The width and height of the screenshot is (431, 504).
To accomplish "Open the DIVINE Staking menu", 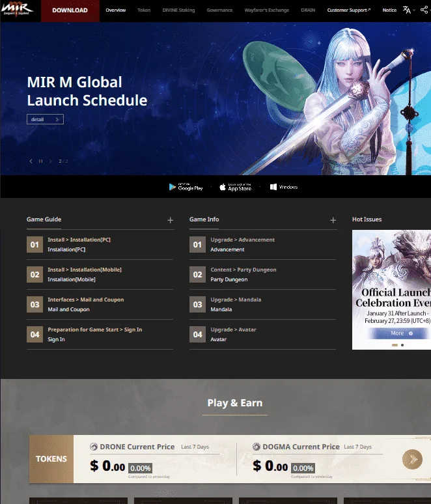I will coord(178,10).
